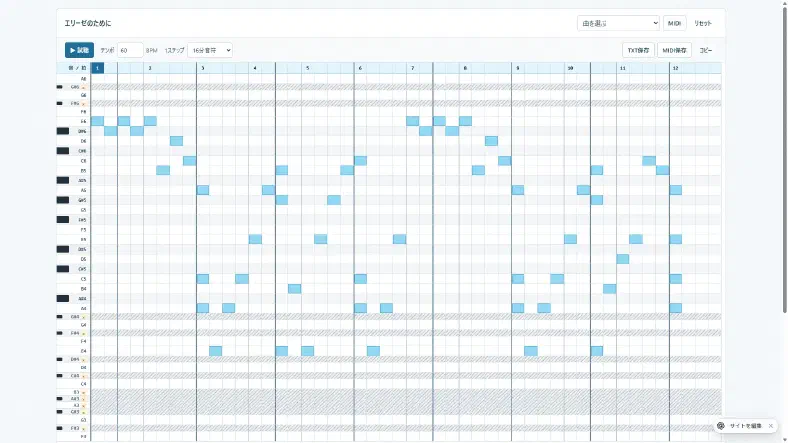Click the small F#3 black key
The height and width of the screenshot is (443, 788).
tap(60, 428)
